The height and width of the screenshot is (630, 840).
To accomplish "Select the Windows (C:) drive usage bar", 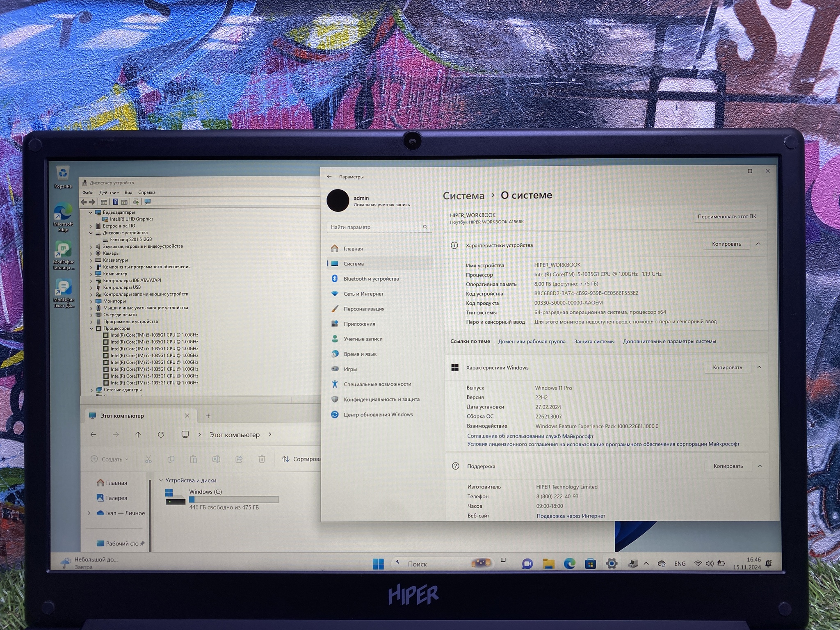I will click(233, 500).
